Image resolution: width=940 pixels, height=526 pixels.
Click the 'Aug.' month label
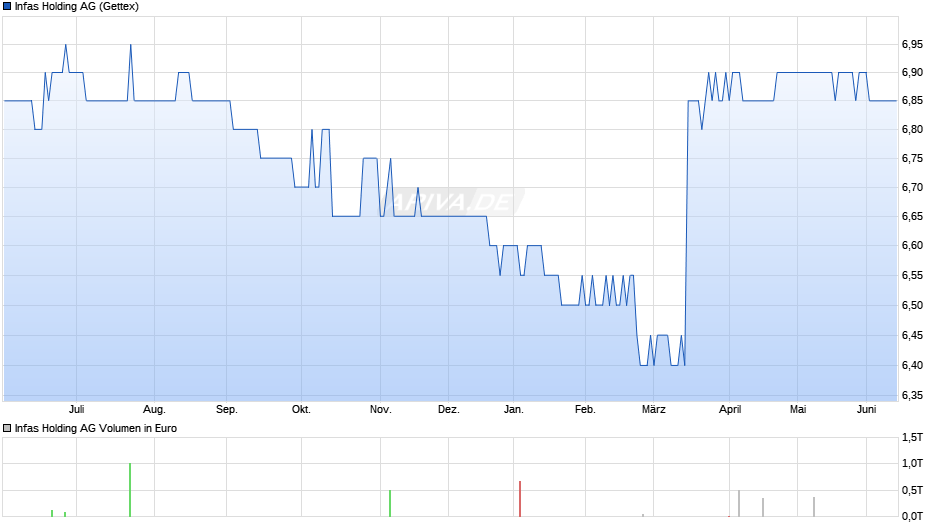(154, 410)
